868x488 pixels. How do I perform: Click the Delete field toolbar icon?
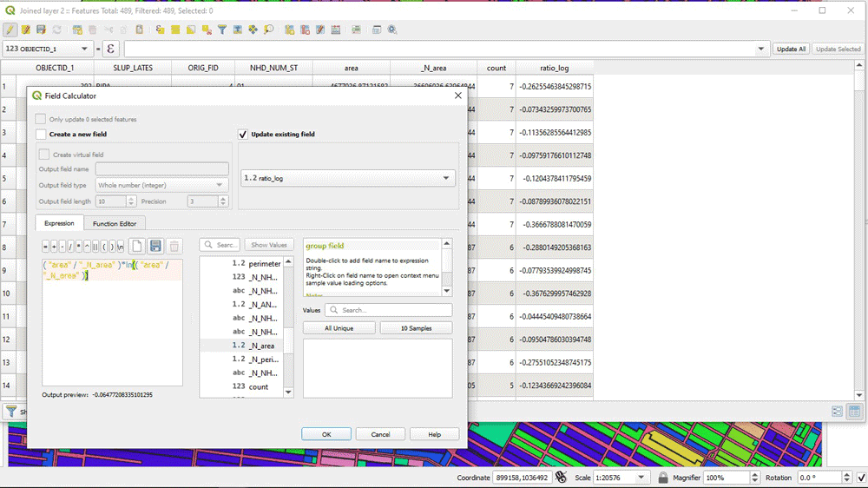[305, 30]
